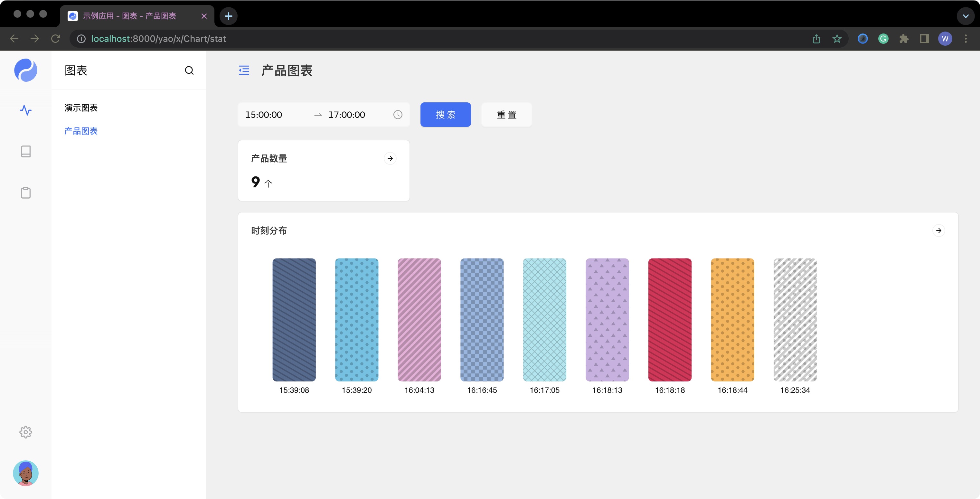Open settings gear in the sidebar
The image size is (980, 499).
click(25, 432)
